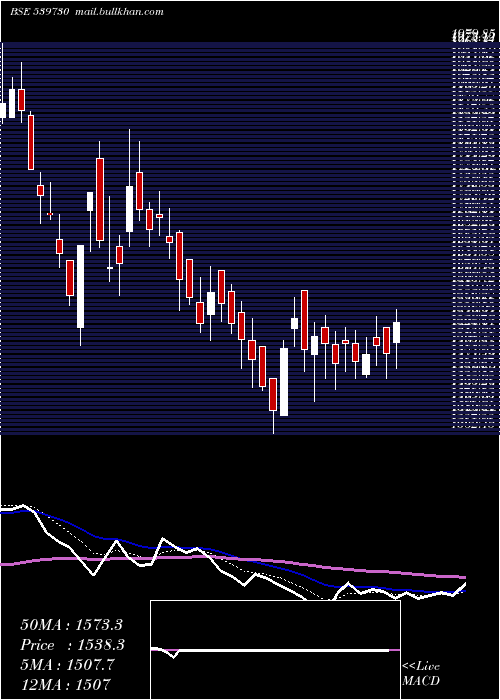This screenshot has width=500, height=700.
Task: Click the '12MA : 1507' value
Action: (x=66, y=684)
